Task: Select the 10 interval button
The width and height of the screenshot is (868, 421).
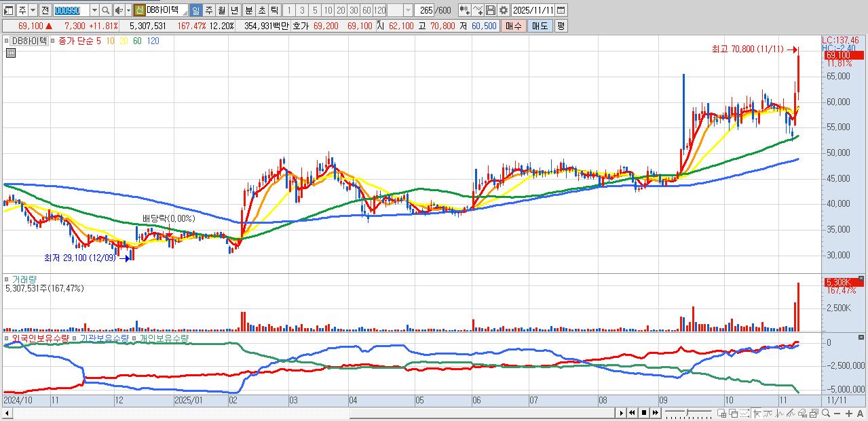Action: click(x=328, y=10)
